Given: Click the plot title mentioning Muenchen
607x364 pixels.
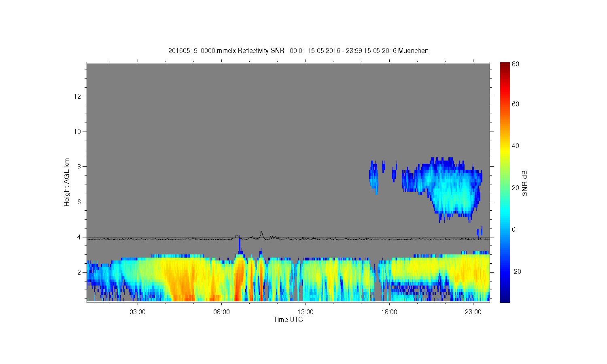Looking at the screenshot, I should click(x=298, y=51).
